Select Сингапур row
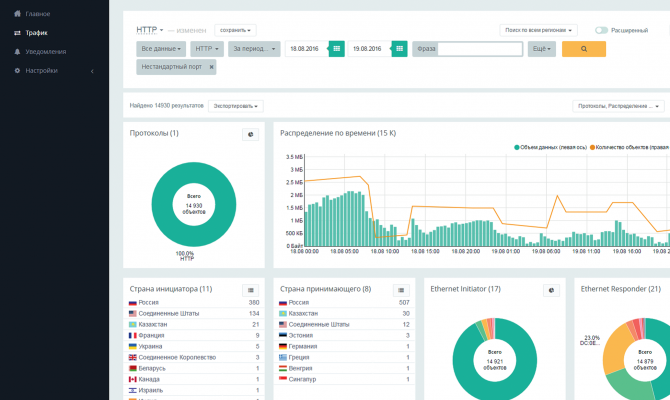 (344, 379)
